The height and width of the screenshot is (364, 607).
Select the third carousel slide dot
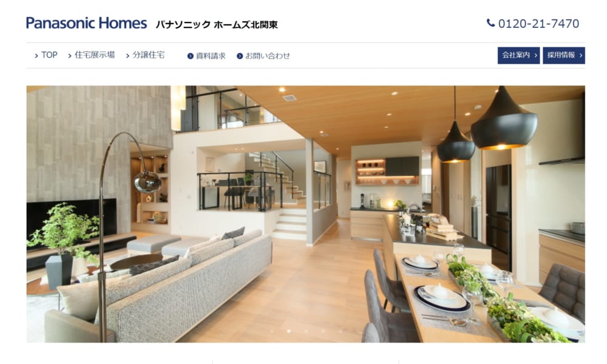click(x=306, y=331)
